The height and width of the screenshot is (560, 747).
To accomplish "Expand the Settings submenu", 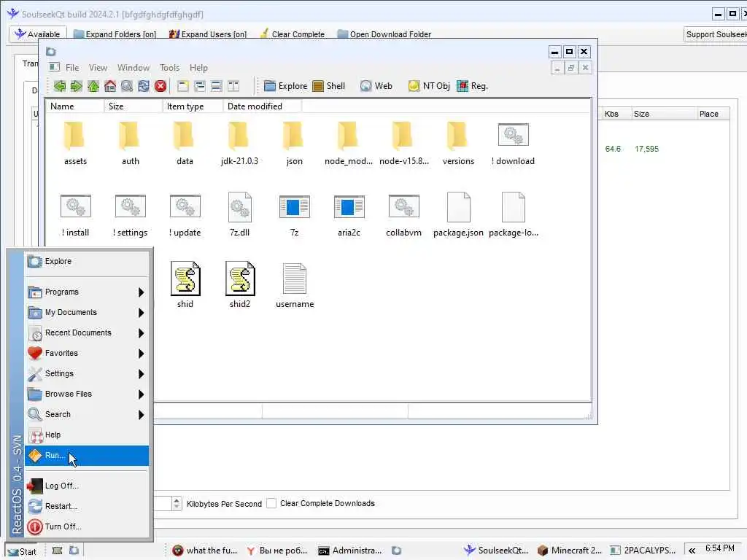I will tap(87, 374).
